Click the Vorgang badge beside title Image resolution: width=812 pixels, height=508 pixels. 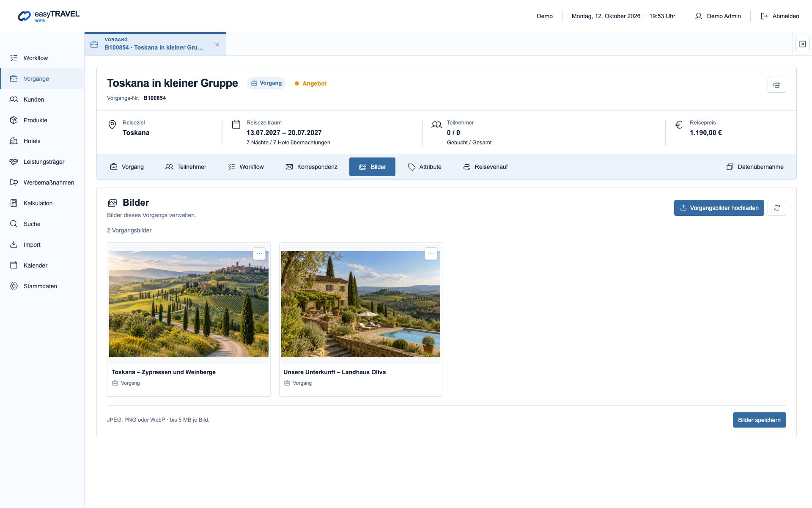[x=266, y=83]
